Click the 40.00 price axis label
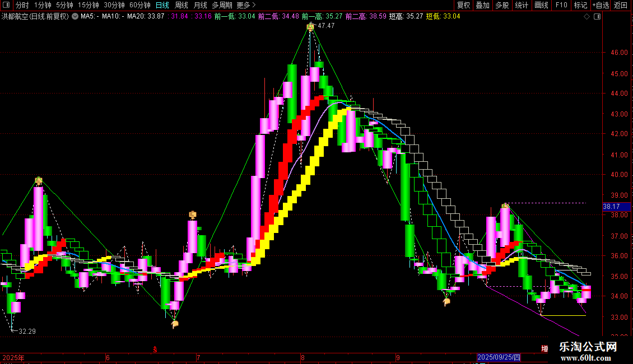 [619, 175]
